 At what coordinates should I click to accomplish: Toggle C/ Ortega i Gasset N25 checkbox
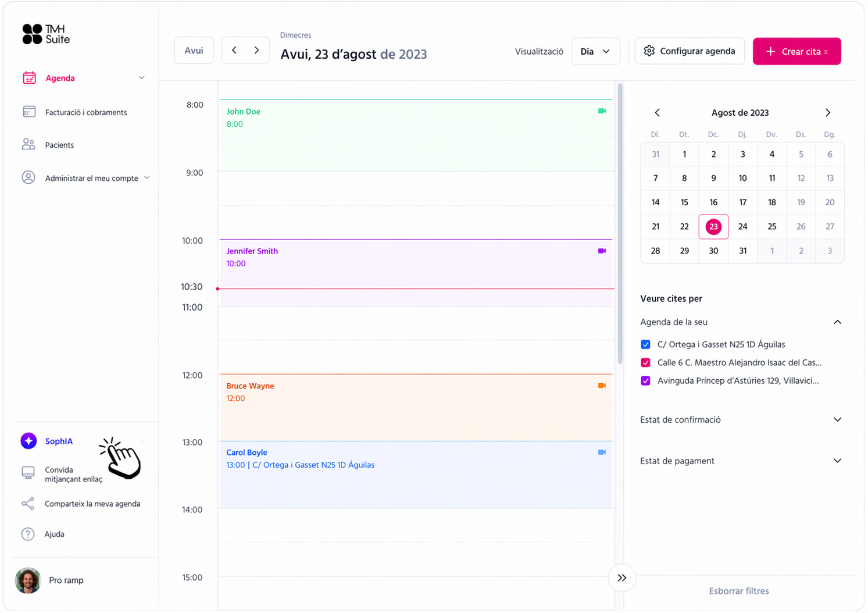pyautogui.click(x=645, y=344)
